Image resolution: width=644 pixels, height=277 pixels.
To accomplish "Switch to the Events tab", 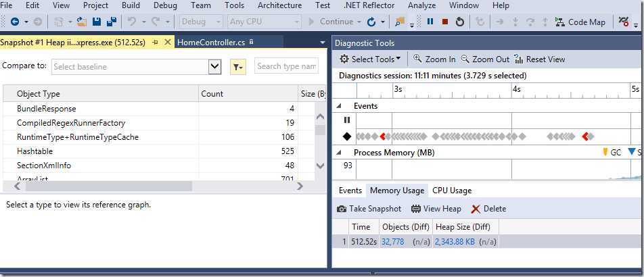I will [x=350, y=191].
